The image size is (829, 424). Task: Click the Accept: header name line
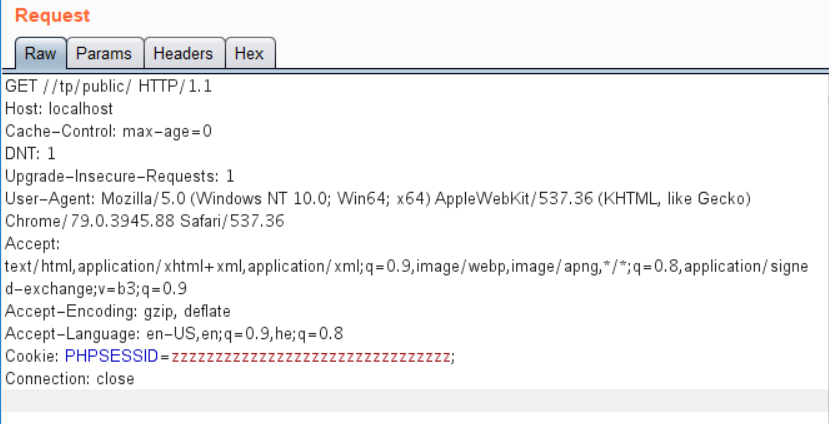[33, 243]
